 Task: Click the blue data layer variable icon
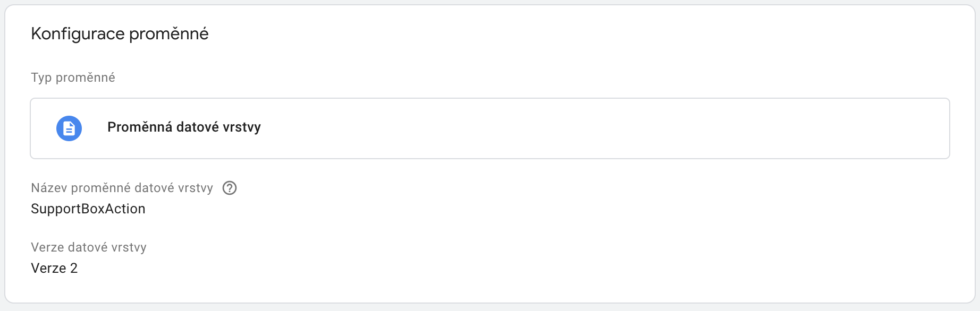click(x=69, y=128)
